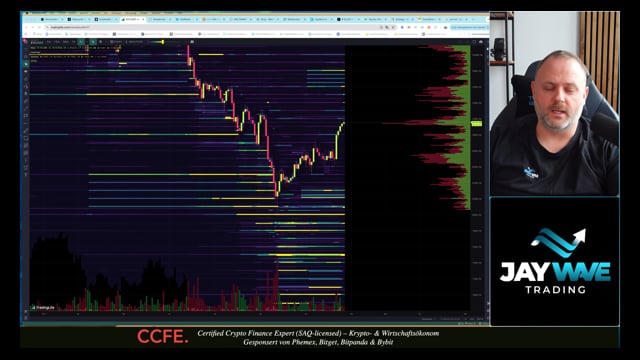Toggle the first green highlighted toolbar button

(81, 42)
